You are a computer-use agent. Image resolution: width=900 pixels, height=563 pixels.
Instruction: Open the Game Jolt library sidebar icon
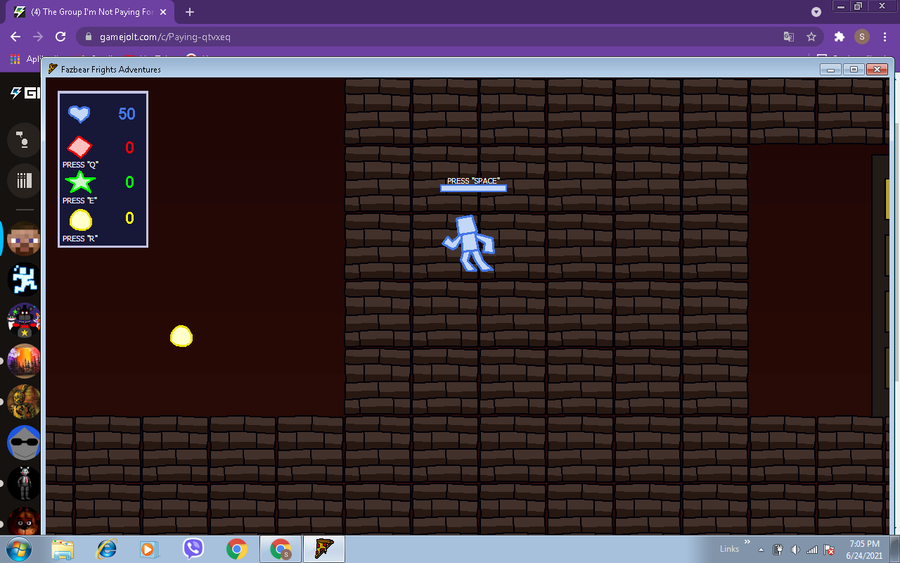tap(23, 181)
